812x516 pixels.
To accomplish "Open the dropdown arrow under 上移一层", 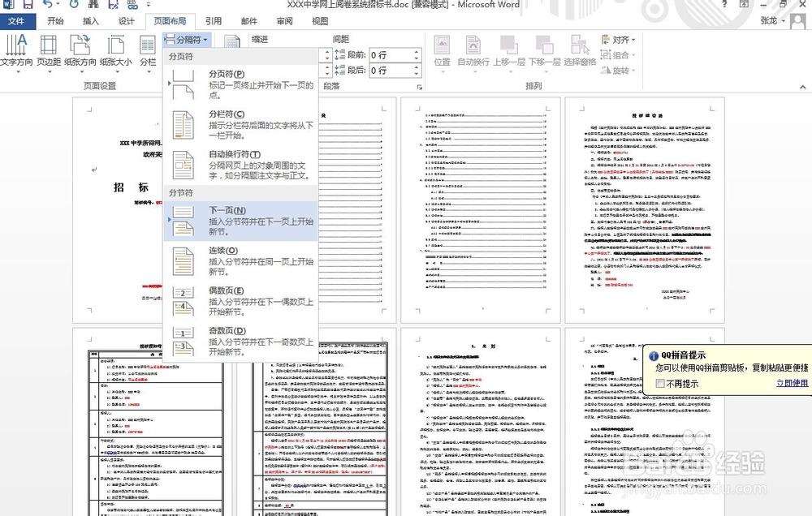I will coord(510,71).
